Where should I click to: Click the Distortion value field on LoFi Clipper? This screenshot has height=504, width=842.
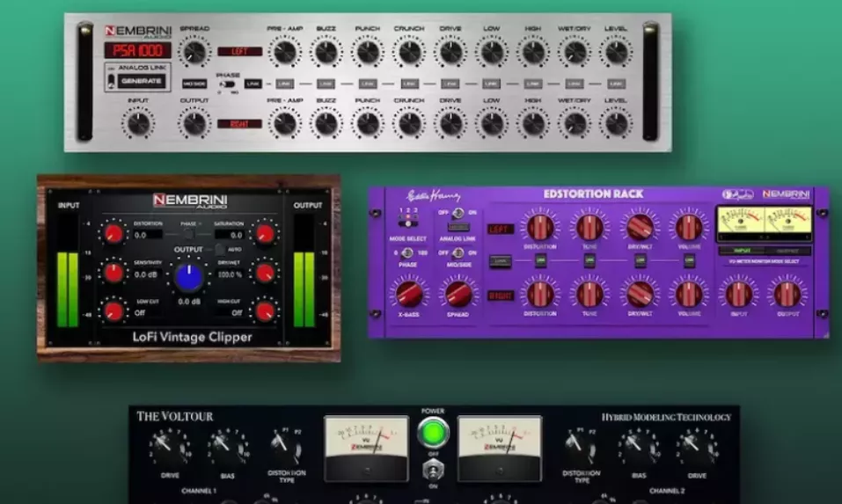[x=147, y=235]
